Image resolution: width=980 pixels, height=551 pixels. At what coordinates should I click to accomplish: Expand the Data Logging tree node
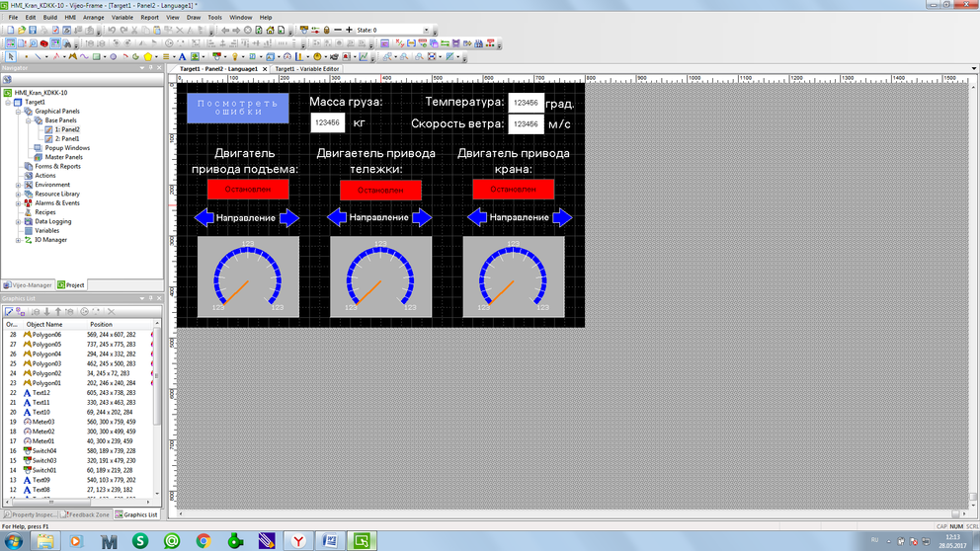pos(18,222)
